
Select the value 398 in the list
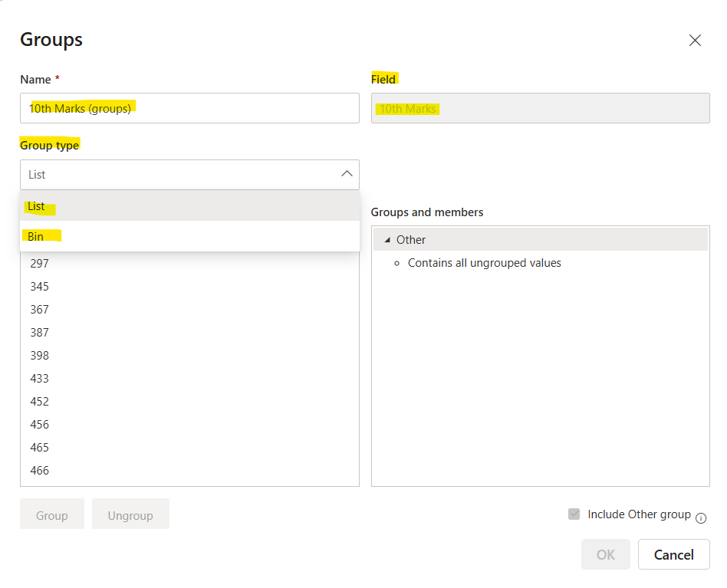coord(39,355)
